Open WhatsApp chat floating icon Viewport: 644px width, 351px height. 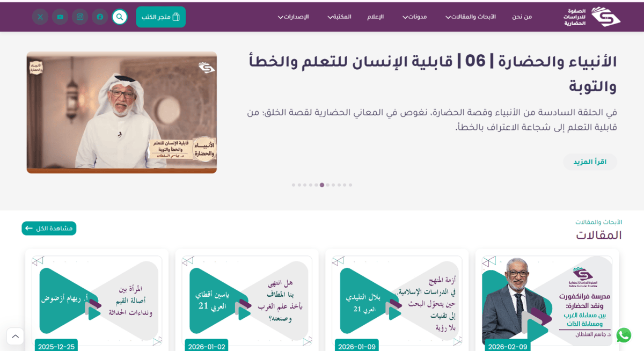coord(624,335)
